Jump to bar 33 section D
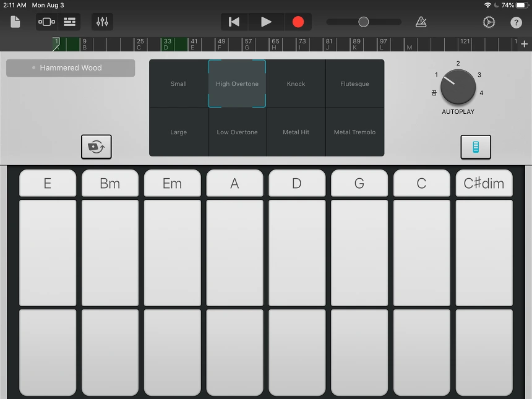 coord(167,44)
